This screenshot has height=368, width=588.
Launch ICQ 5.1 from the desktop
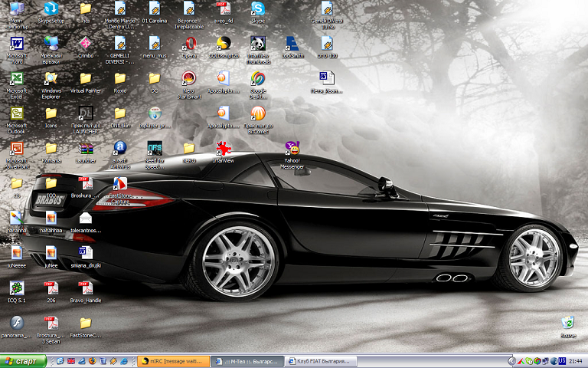[17, 288]
